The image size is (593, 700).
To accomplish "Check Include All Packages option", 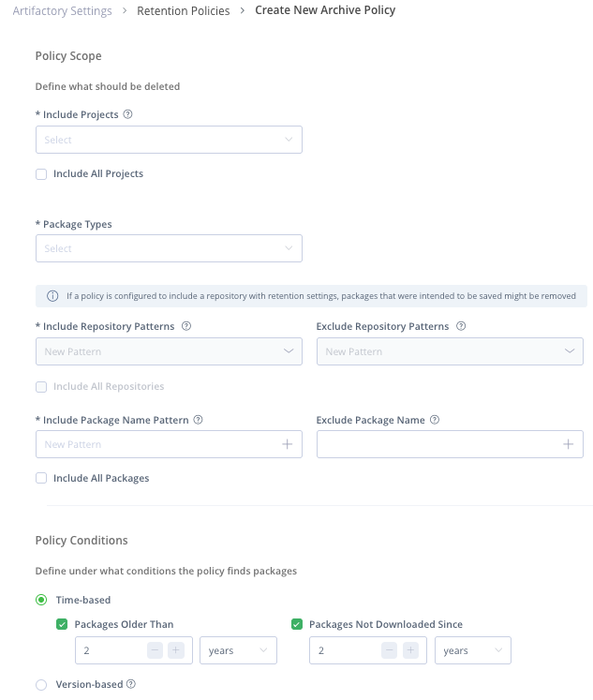I will 41,478.
